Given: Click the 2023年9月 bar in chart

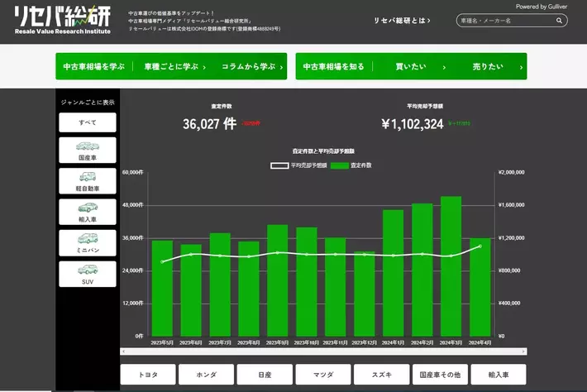Looking at the screenshot, I should click(x=278, y=280).
